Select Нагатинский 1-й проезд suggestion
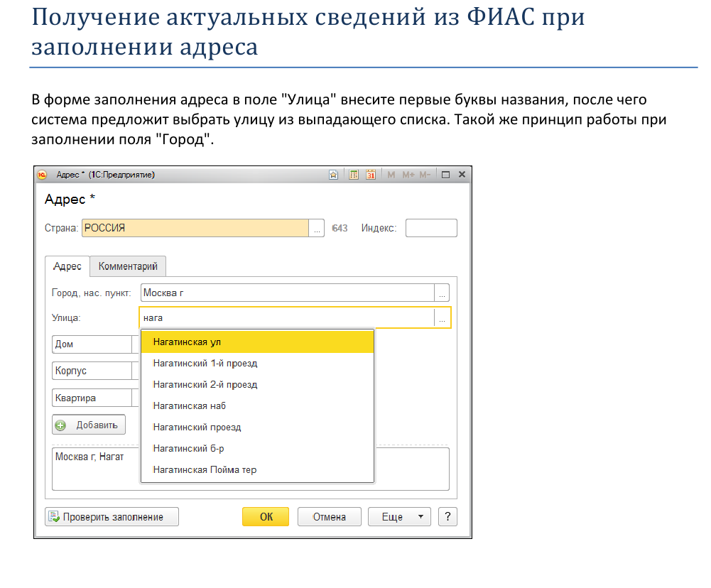The height and width of the screenshot is (588, 711). (258, 364)
